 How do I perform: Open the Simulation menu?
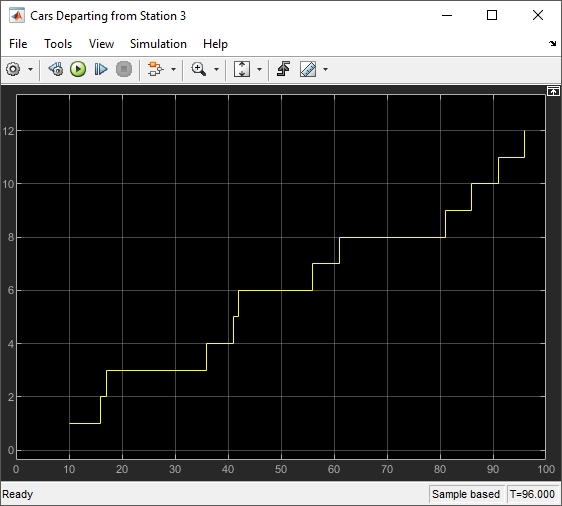[x=158, y=44]
